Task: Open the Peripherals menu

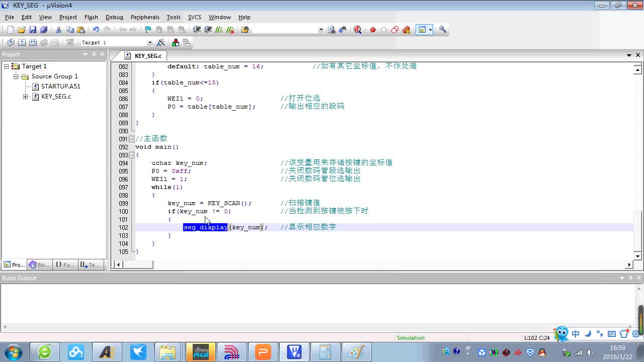Action: point(145,17)
